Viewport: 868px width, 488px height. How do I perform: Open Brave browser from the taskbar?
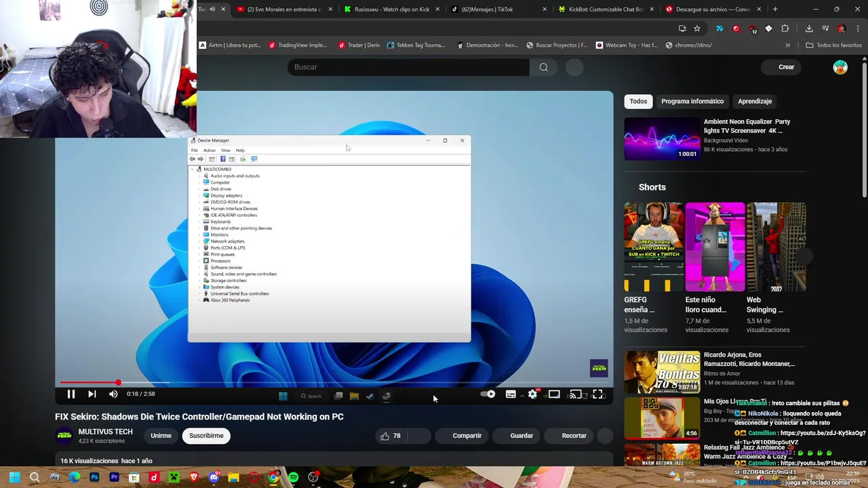click(x=194, y=478)
